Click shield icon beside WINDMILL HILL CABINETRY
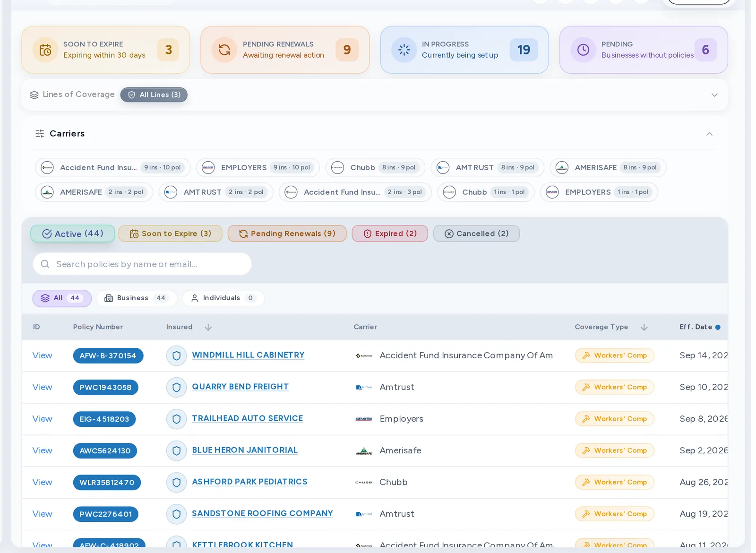 tap(176, 355)
